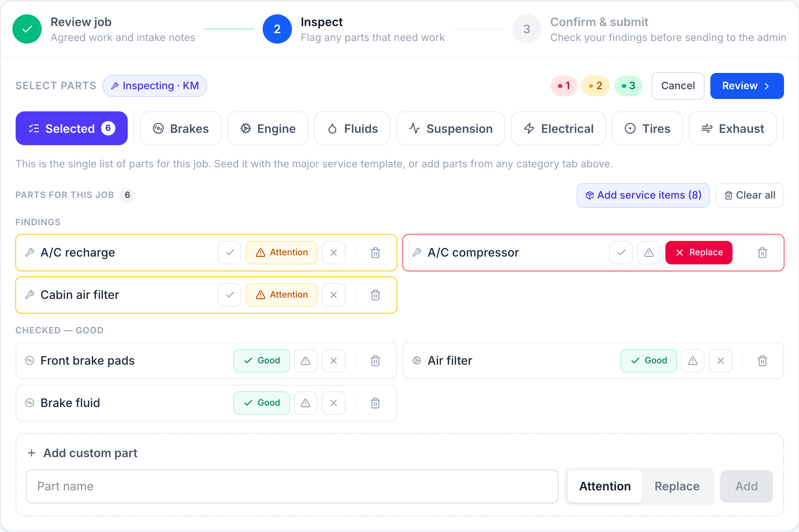Image resolution: width=799 pixels, height=532 pixels.
Task: Delete the Air filter row
Action: click(762, 361)
